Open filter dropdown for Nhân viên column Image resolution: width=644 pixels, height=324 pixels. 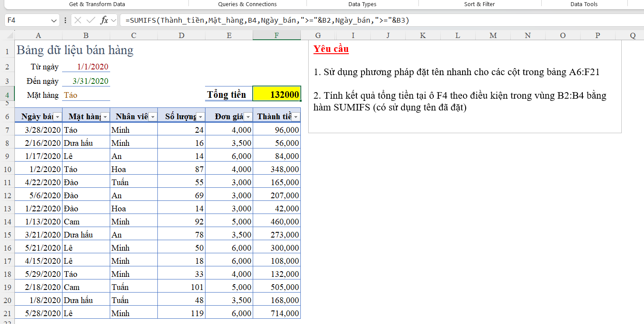(153, 117)
